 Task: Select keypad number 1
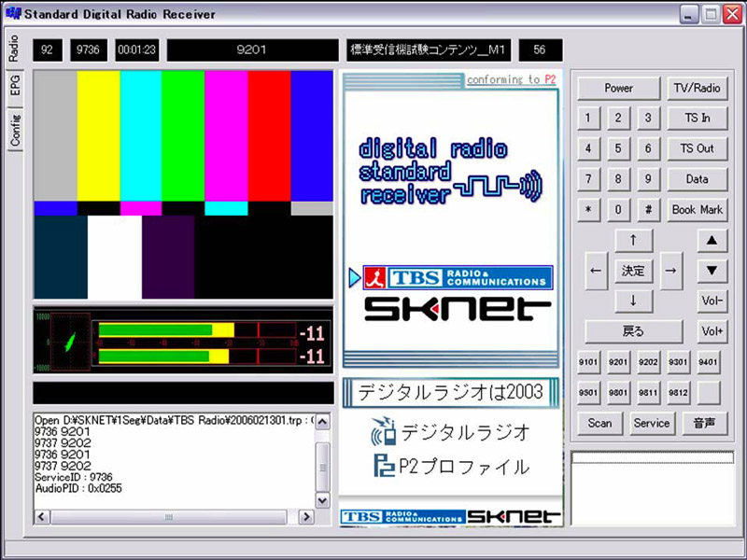click(x=588, y=119)
